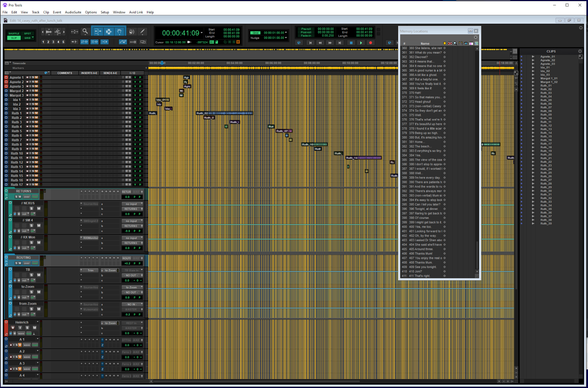Enable Spot edit mode

28,33
